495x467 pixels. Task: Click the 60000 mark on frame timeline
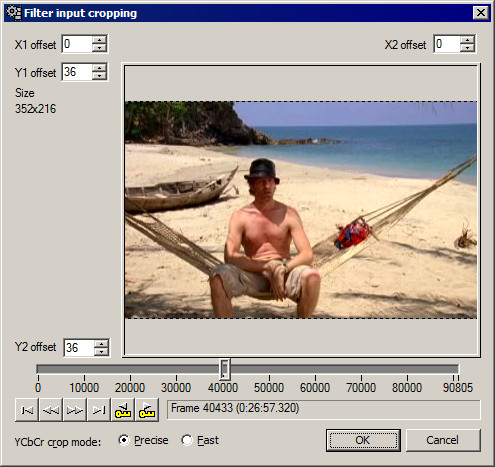pyautogui.click(x=315, y=387)
